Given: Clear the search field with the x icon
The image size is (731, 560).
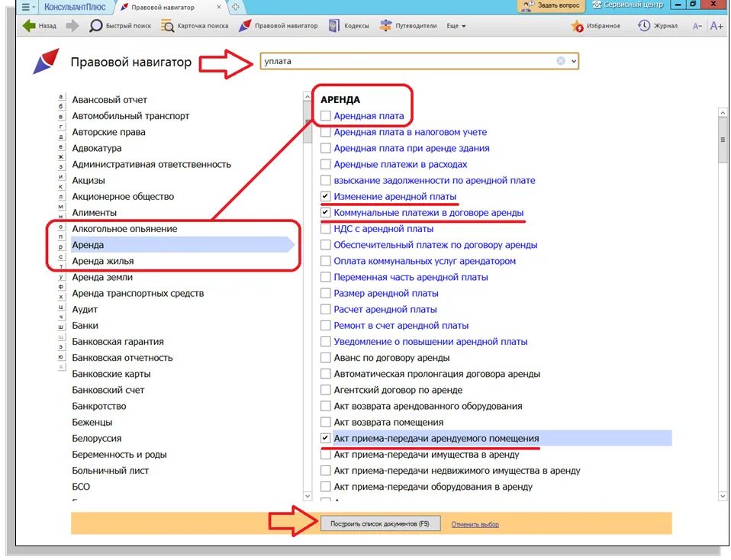Looking at the screenshot, I should (561, 60).
